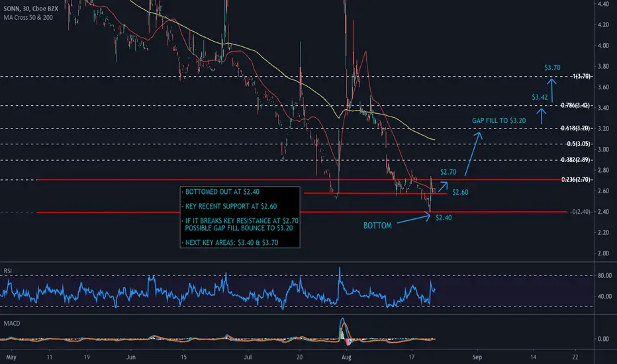Click the Sep date on the time axis

[x=477, y=357]
